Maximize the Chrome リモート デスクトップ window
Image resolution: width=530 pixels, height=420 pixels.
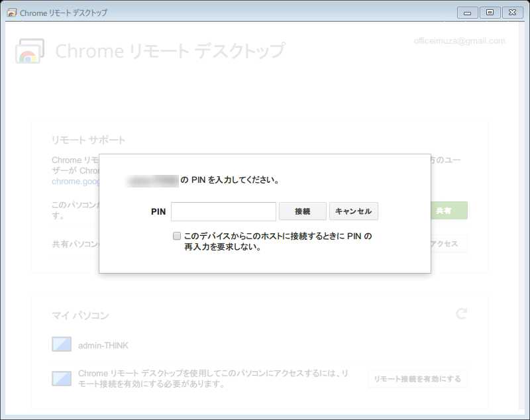click(490, 13)
